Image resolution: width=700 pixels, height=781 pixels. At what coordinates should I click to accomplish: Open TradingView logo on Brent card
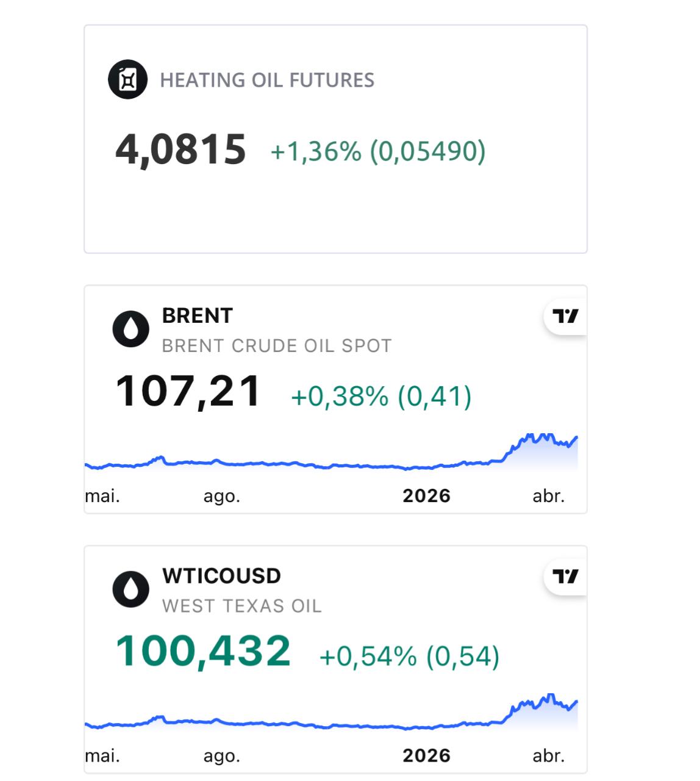click(565, 316)
